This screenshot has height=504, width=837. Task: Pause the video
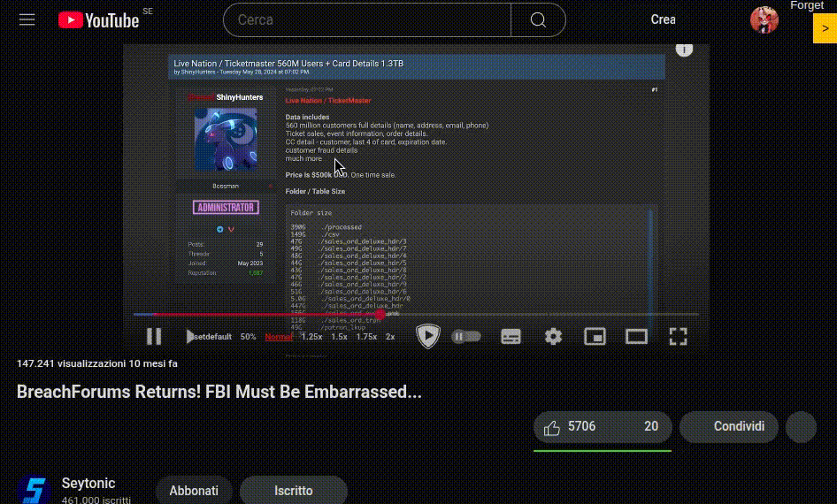154,337
